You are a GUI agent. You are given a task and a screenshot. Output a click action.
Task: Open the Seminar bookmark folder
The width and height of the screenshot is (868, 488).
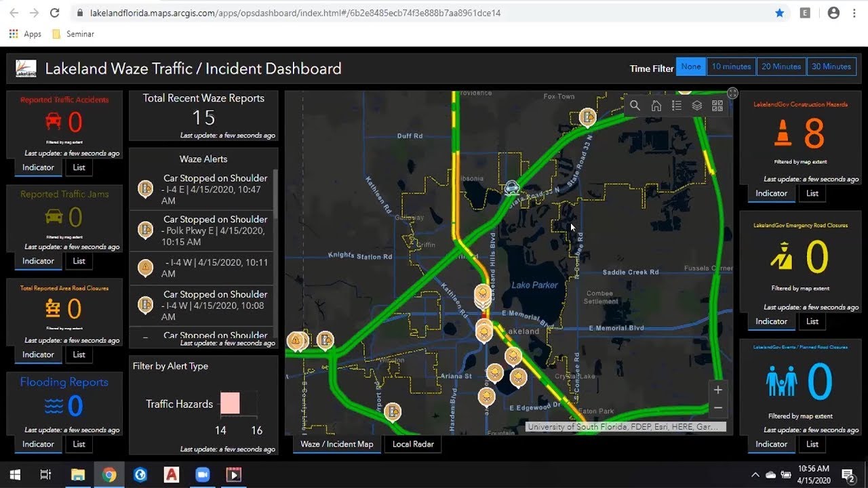pyautogui.click(x=73, y=34)
